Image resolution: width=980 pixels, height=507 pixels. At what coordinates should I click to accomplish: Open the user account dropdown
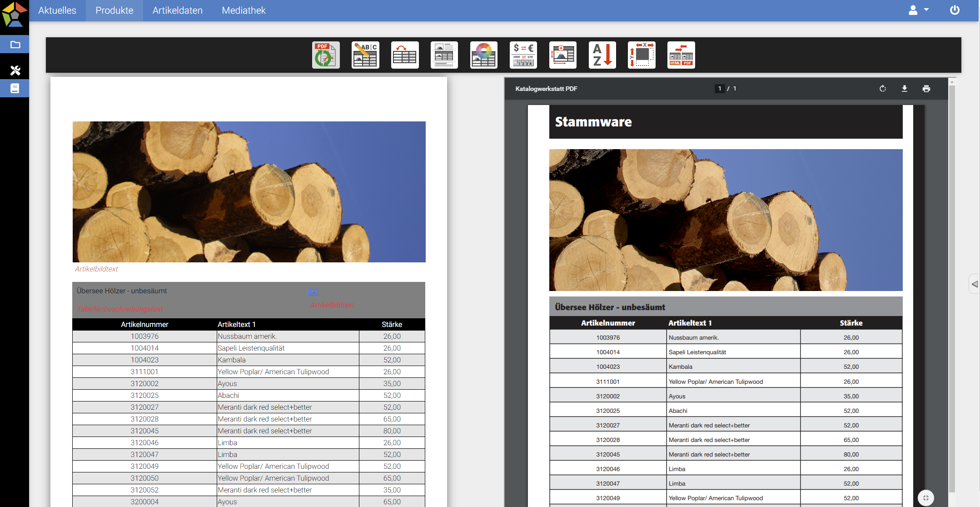pyautogui.click(x=918, y=10)
